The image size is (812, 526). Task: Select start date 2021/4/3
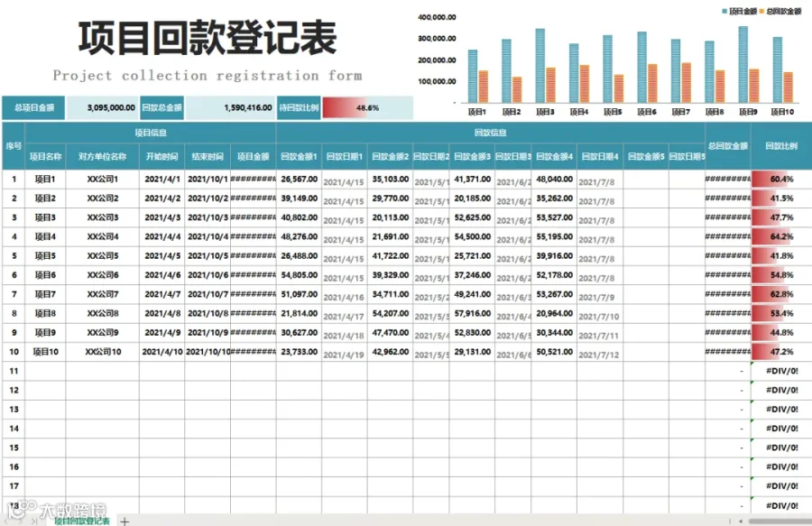[162, 217]
